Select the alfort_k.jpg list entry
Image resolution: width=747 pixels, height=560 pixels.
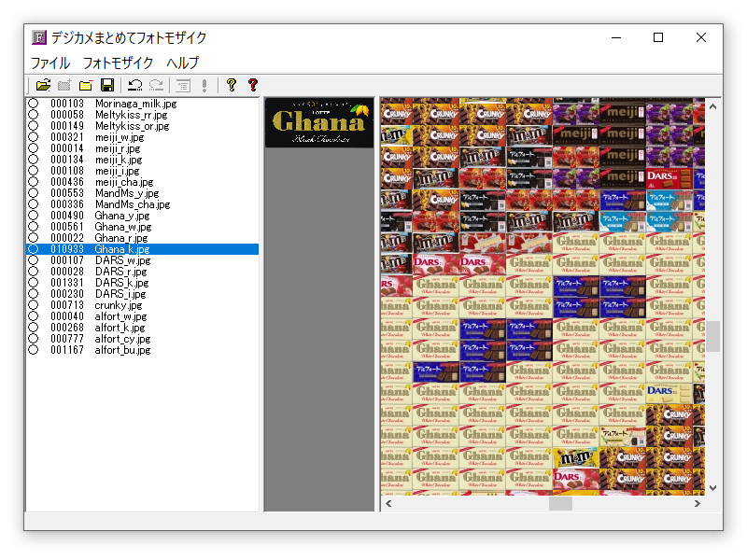click(143, 328)
